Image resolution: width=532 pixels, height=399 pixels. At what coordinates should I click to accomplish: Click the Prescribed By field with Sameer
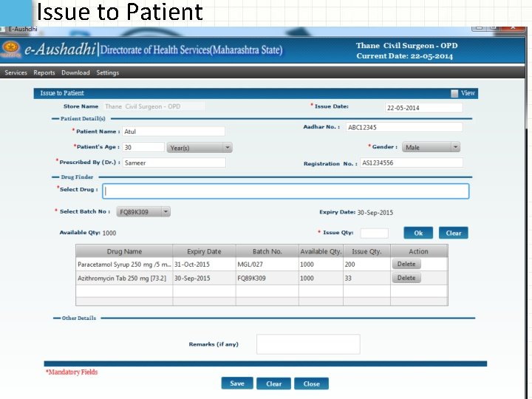point(174,163)
